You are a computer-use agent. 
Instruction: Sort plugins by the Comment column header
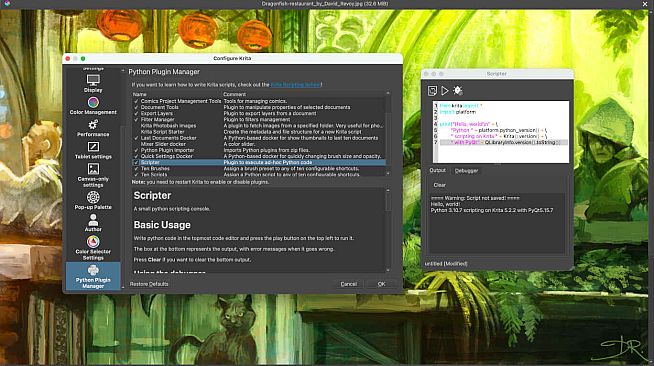[234, 95]
